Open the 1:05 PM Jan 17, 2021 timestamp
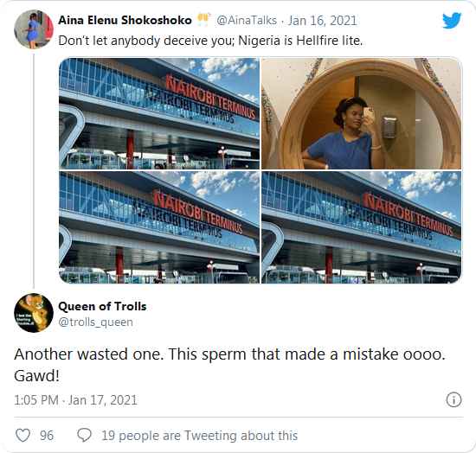Screen dimensions: 476x453 point(75,400)
